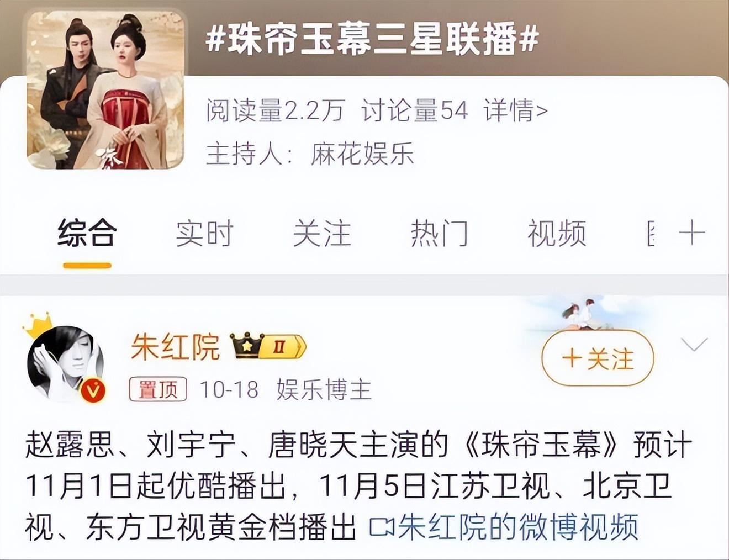
Task: Open the topic poster thumbnail image
Action: tap(105, 90)
